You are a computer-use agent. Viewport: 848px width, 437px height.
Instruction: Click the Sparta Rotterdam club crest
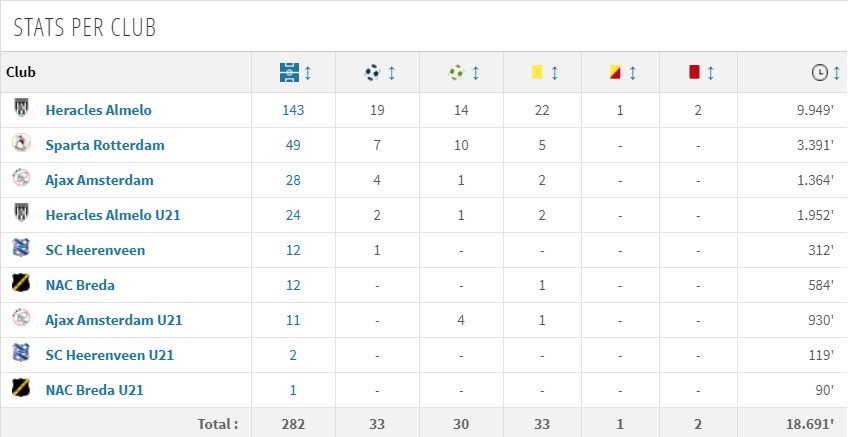tap(21, 143)
